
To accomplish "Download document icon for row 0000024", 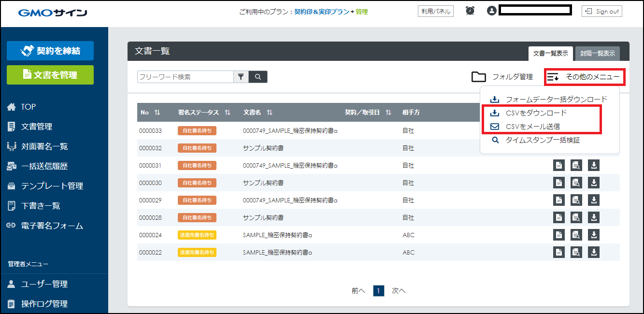I will (x=594, y=235).
